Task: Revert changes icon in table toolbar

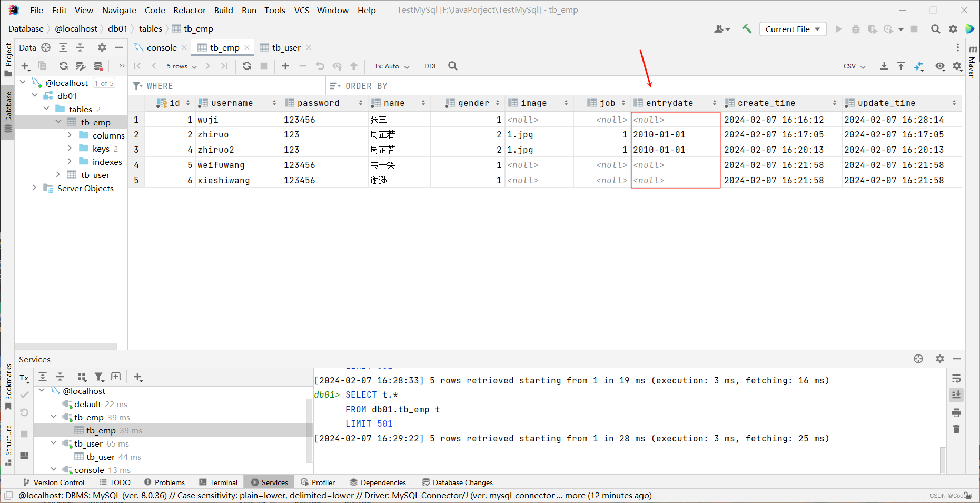Action: pos(320,66)
